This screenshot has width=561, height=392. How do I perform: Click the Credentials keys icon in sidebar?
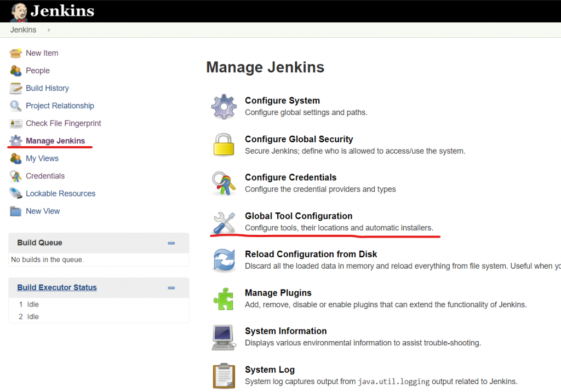[16, 176]
